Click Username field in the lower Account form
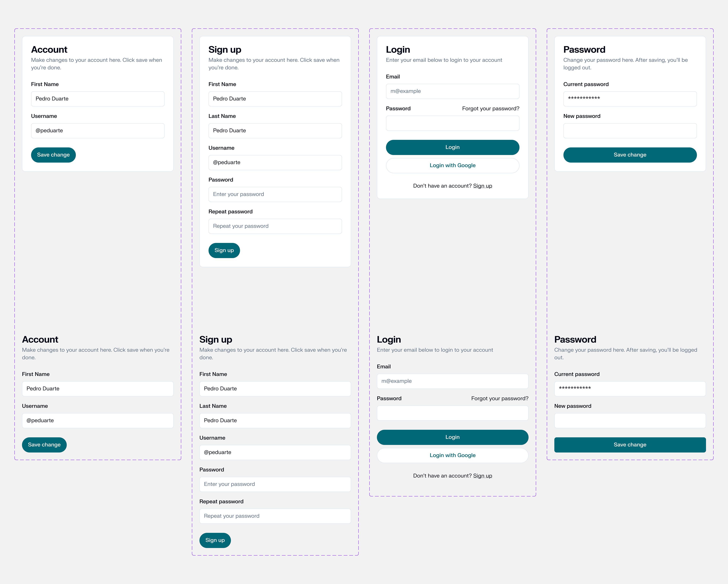This screenshot has height=584, width=728. point(98,421)
